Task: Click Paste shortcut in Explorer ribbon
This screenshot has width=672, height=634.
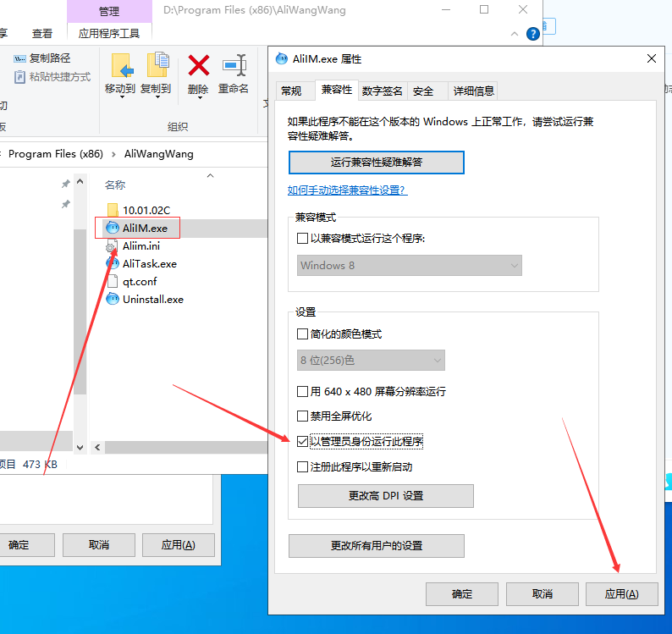Action: 52,77
